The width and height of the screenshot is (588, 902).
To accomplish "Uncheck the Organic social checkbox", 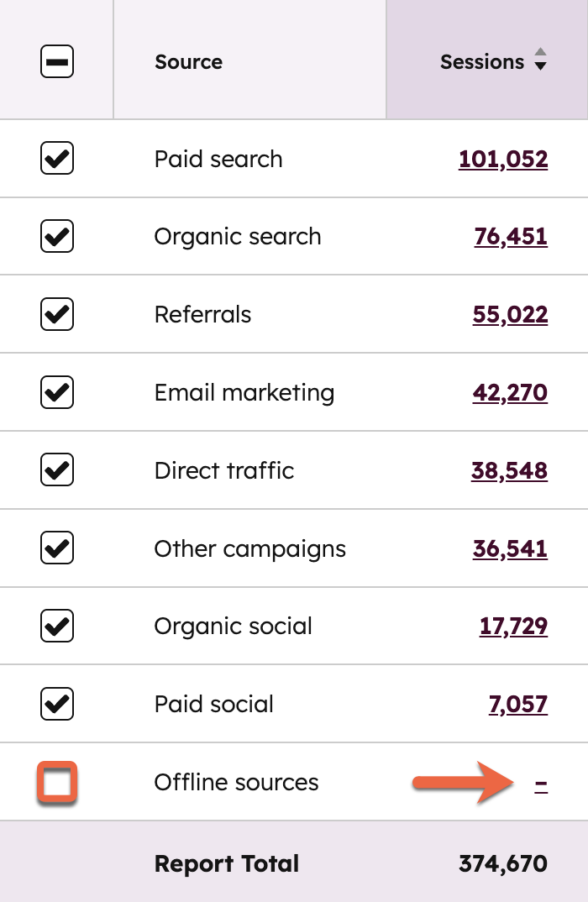I will (56, 626).
